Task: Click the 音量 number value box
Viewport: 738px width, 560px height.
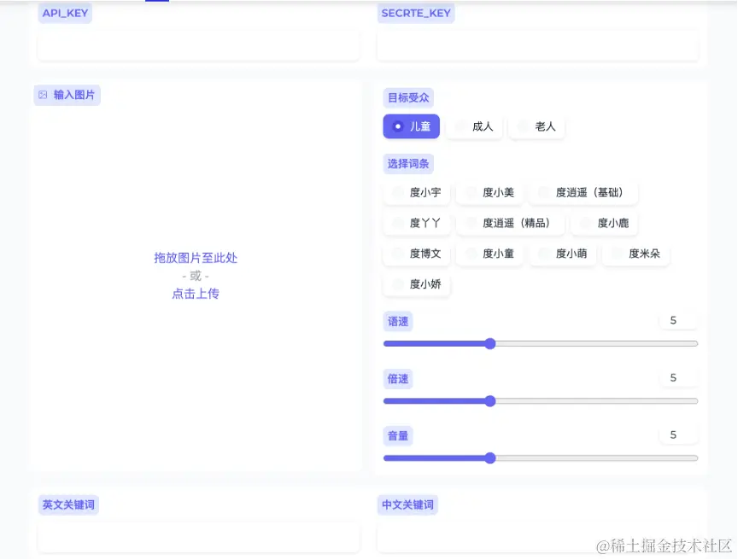Action: click(x=678, y=435)
